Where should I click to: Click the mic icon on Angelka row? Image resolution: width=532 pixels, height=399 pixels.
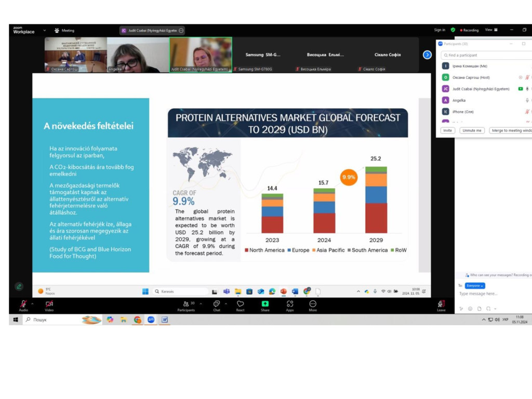[x=527, y=100]
